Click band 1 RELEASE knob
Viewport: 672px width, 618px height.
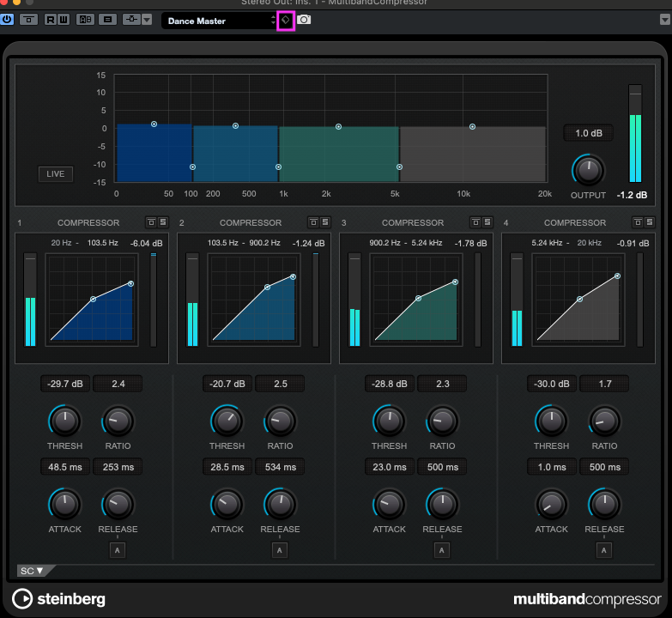click(x=118, y=504)
